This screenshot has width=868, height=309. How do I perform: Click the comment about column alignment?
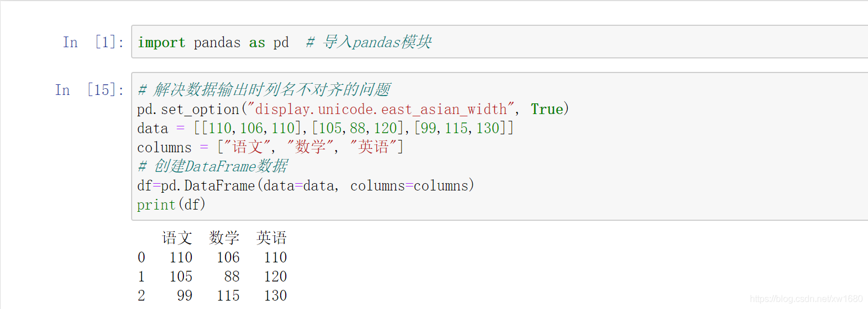264,90
